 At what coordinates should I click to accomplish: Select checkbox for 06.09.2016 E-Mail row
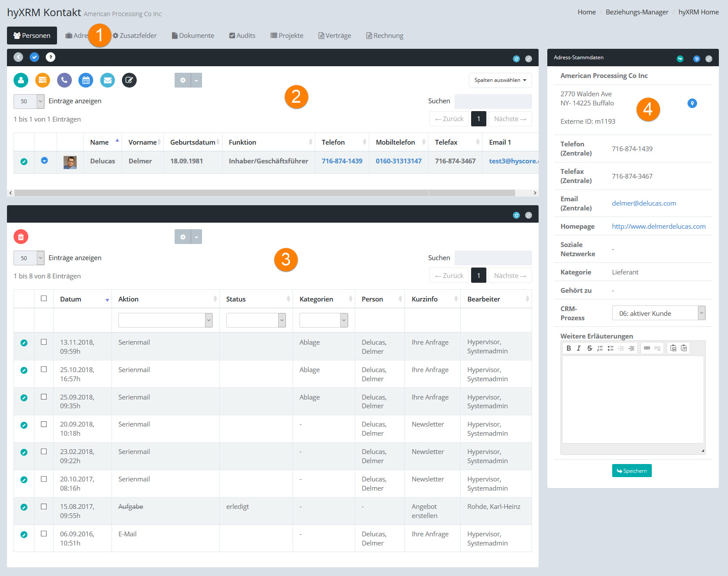coord(44,534)
